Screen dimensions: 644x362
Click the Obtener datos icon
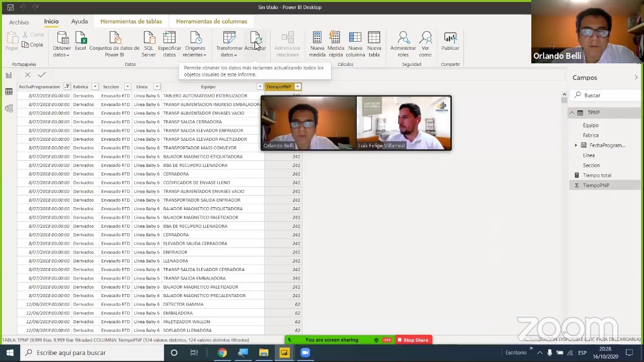(x=62, y=38)
